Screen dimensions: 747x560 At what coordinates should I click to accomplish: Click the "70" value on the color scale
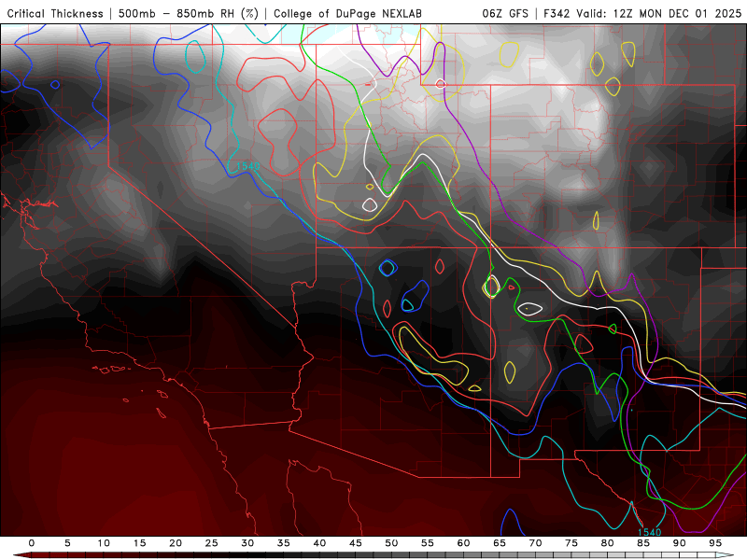535,543
